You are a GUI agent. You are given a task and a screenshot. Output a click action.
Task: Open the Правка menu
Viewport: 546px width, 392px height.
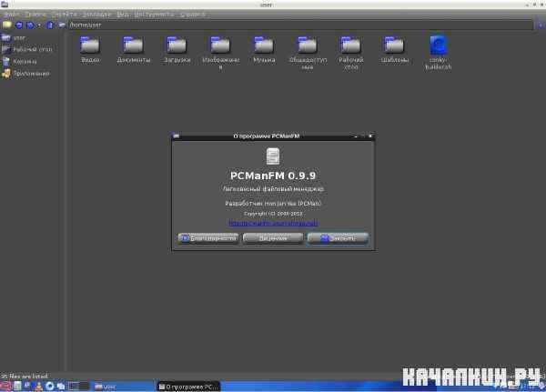[x=35, y=15]
